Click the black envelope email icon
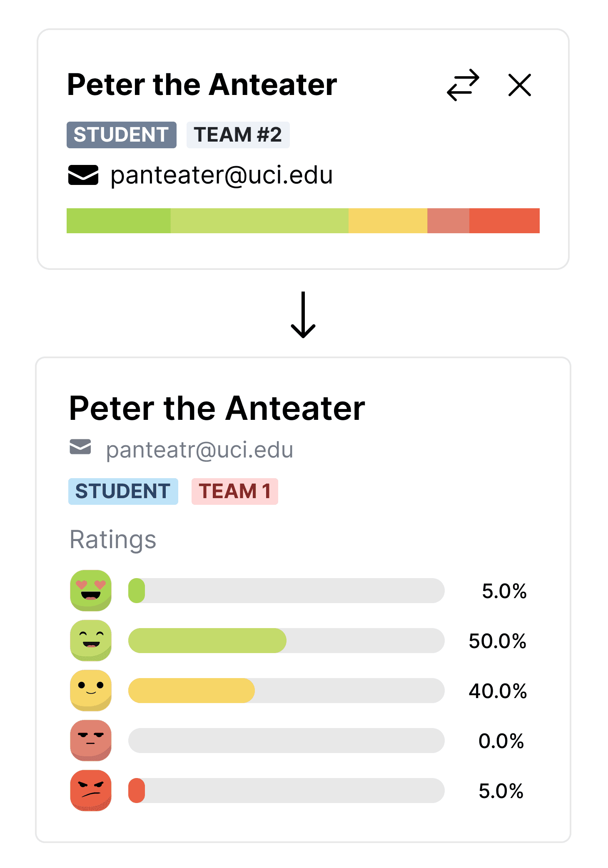Viewport: 608px width, 868px height. [83, 175]
